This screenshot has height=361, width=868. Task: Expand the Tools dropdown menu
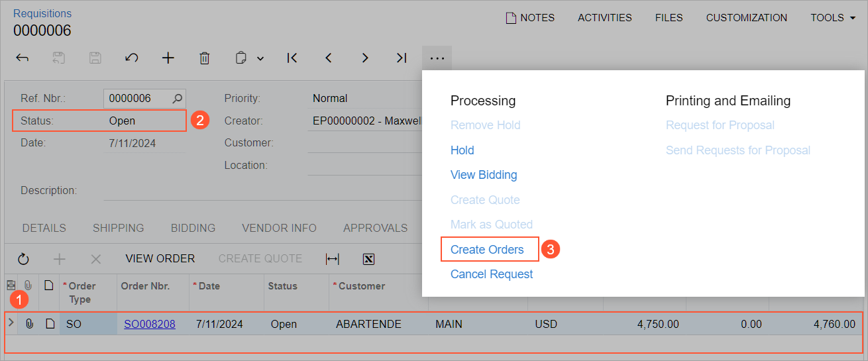click(x=833, y=18)
